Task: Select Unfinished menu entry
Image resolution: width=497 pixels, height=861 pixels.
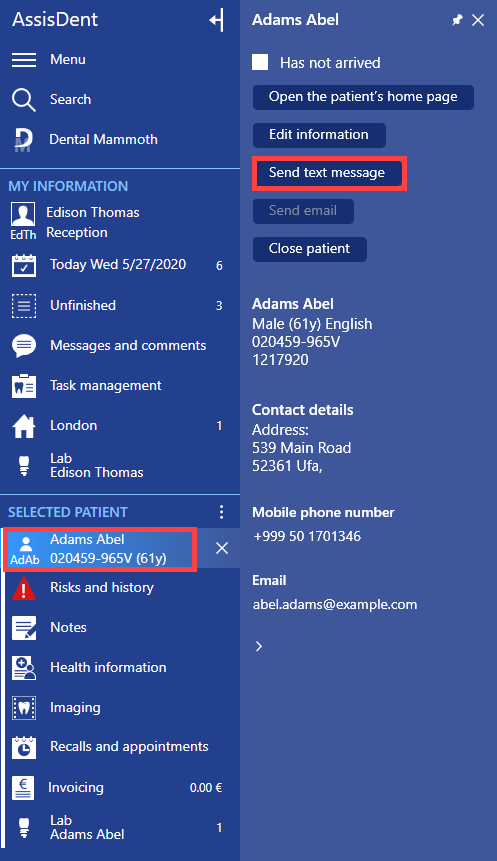Action: 83,305
